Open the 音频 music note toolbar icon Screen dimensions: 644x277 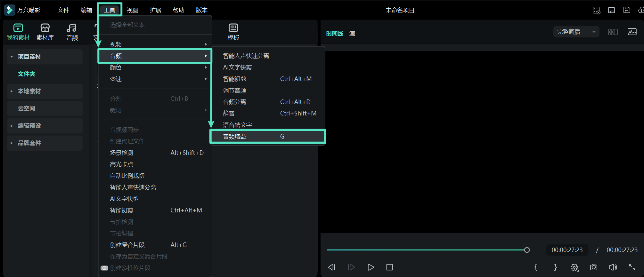click(x=72, y=28)
